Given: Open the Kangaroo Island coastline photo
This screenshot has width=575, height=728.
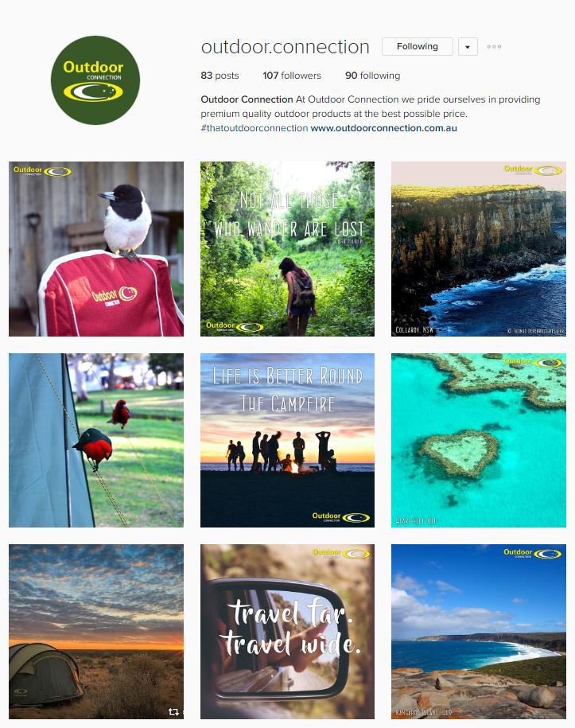Looking at the screenshot, I should click(x=479, y=632).
